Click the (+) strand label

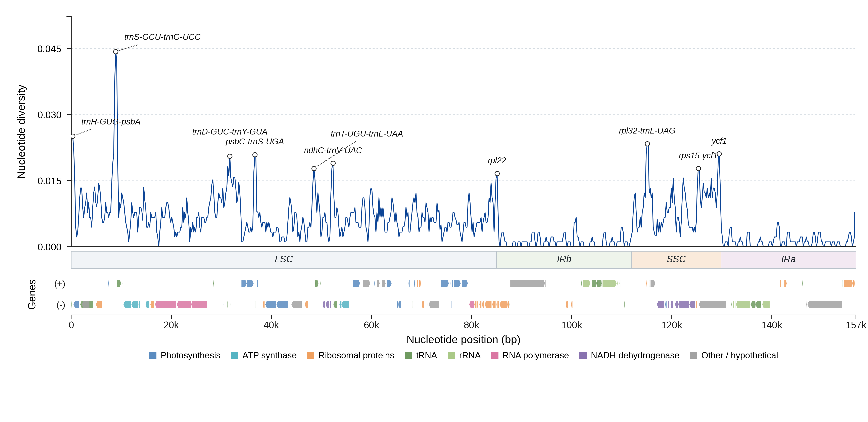pos(60,284)
